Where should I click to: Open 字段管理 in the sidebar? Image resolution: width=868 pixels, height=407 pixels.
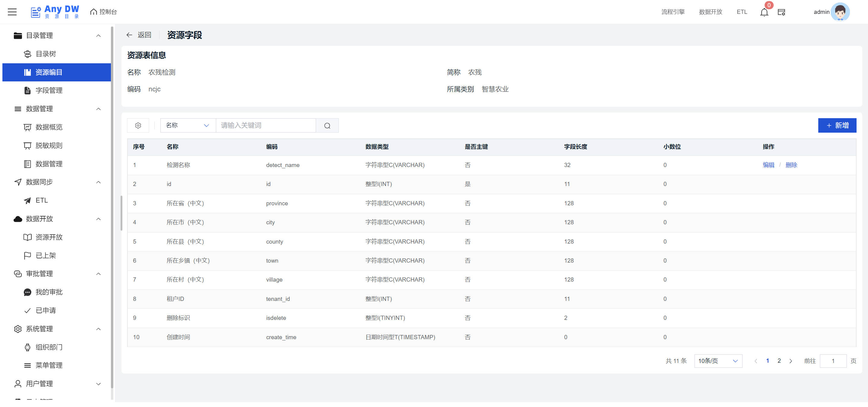49,90
